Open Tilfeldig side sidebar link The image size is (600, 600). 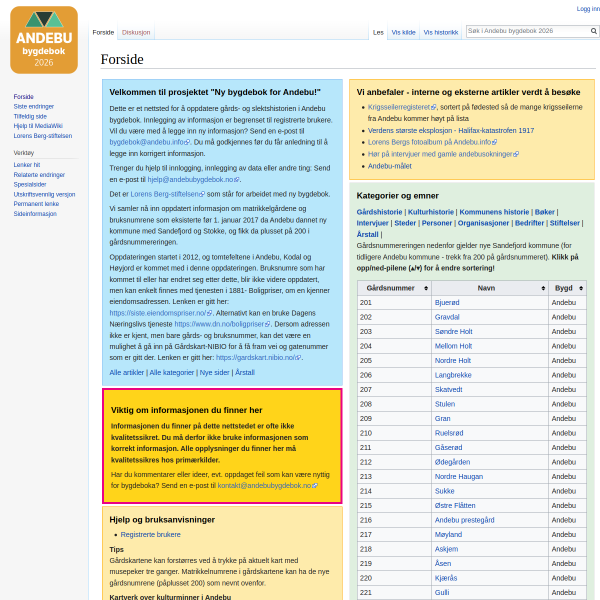(30, 116)
